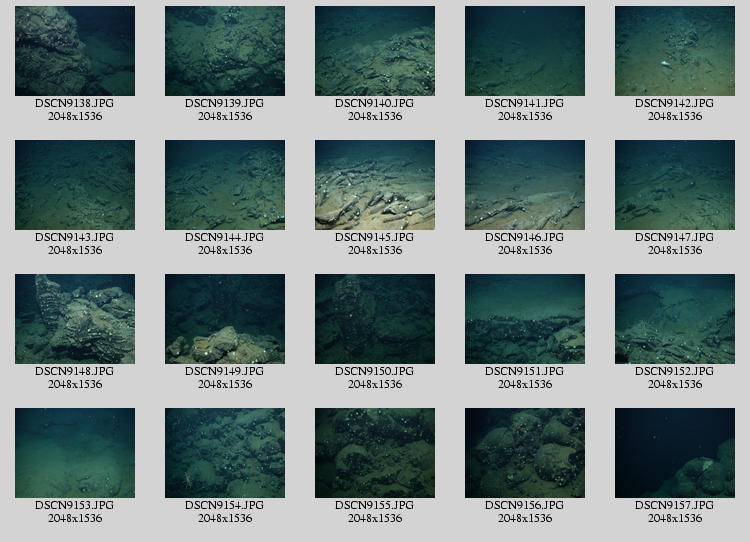This screenshot has height=542, width=750.
Task: Click the DSCN9144.JPG filename label
Action: tap(225, 237)
